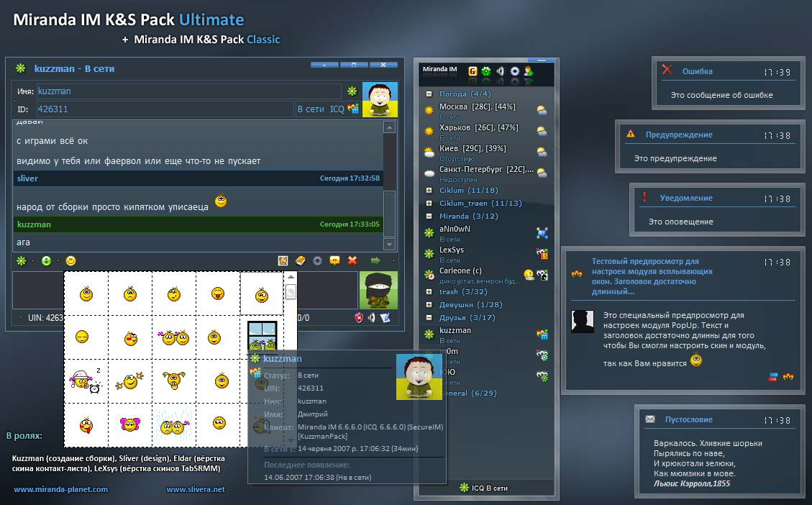This screenshot has height=505, width=812.
Task: Open chat options gear icon
Action: click(317, 260)
